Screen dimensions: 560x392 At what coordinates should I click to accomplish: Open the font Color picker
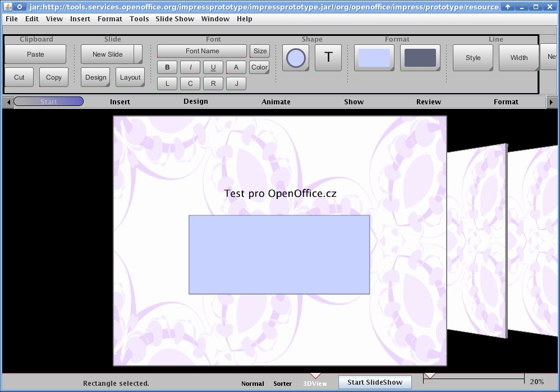[x=259, y=67]
